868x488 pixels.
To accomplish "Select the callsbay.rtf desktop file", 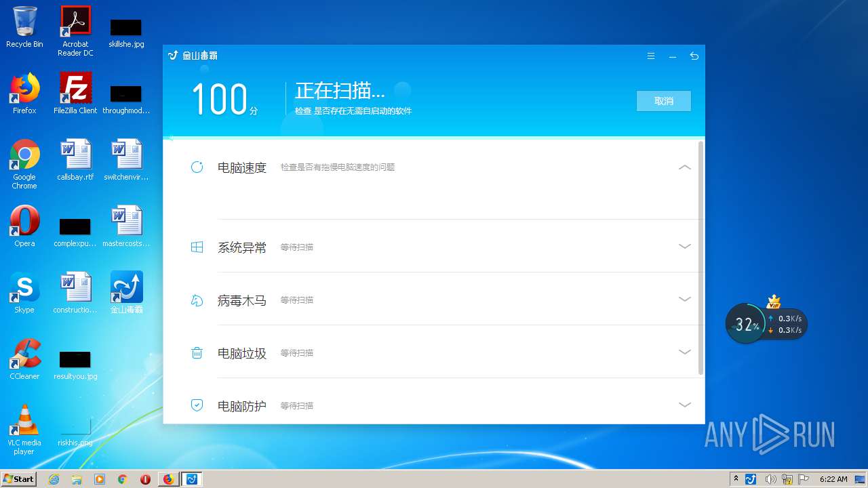I will point(75,160).
